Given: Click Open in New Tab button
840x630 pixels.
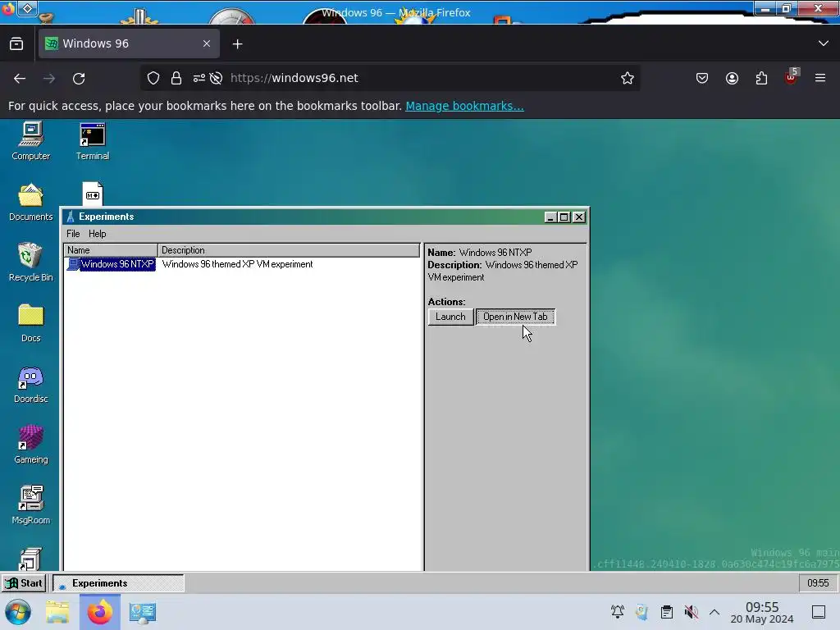Looking at the screenshot, I should [x=515, y=317].
